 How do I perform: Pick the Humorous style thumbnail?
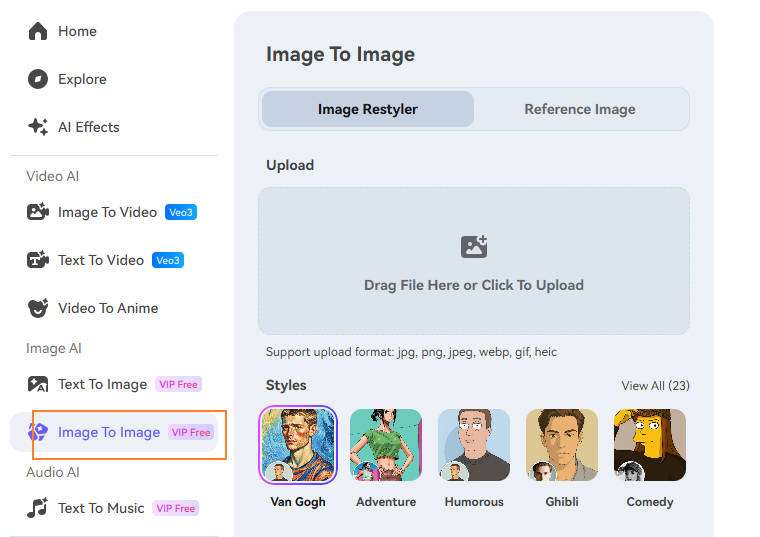click(x=474, y=445)
